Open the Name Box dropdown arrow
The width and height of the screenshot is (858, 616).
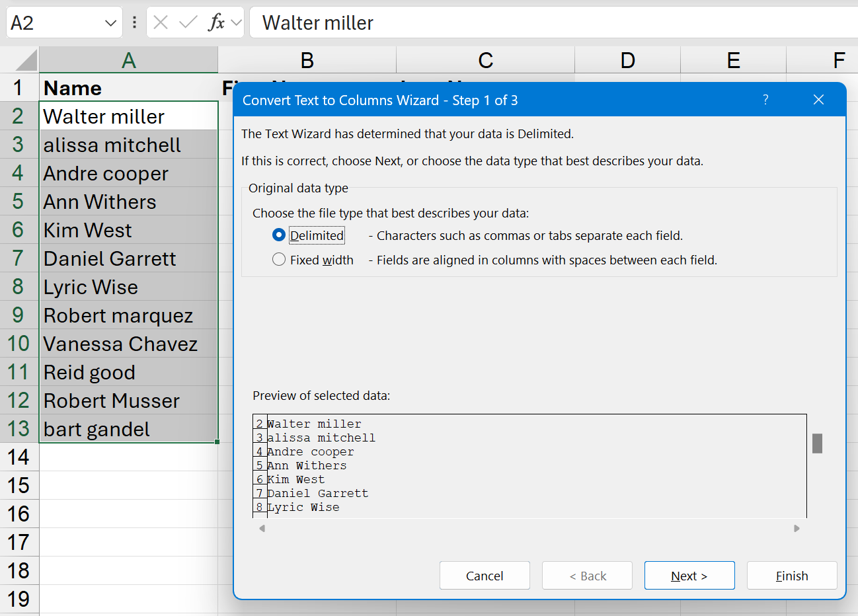point(110,23)
